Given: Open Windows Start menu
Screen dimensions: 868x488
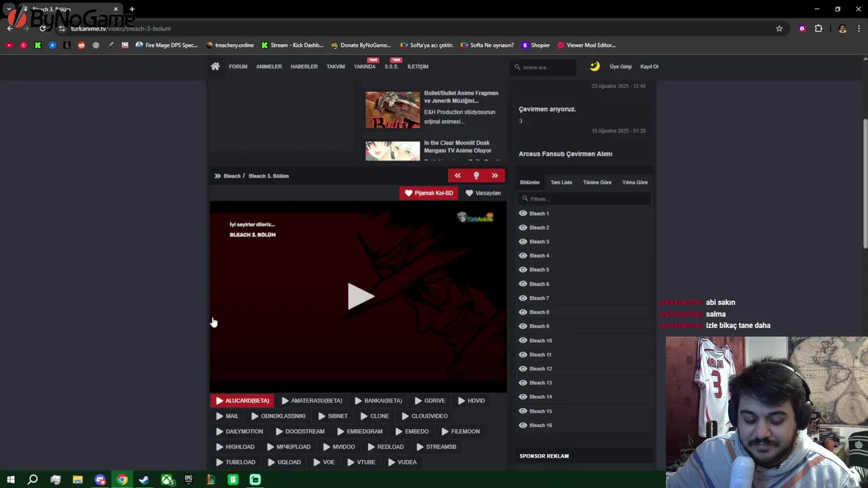Looking at the screenshot, I should point(10,480).
